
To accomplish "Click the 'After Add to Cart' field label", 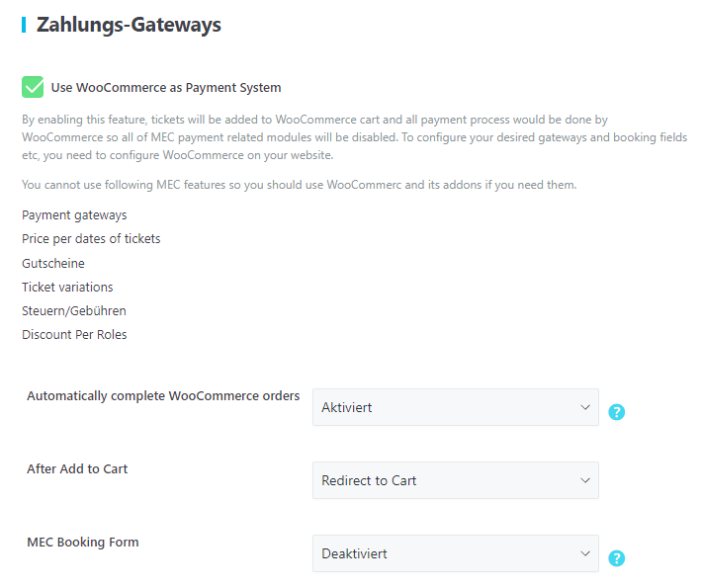I will 77,468.
